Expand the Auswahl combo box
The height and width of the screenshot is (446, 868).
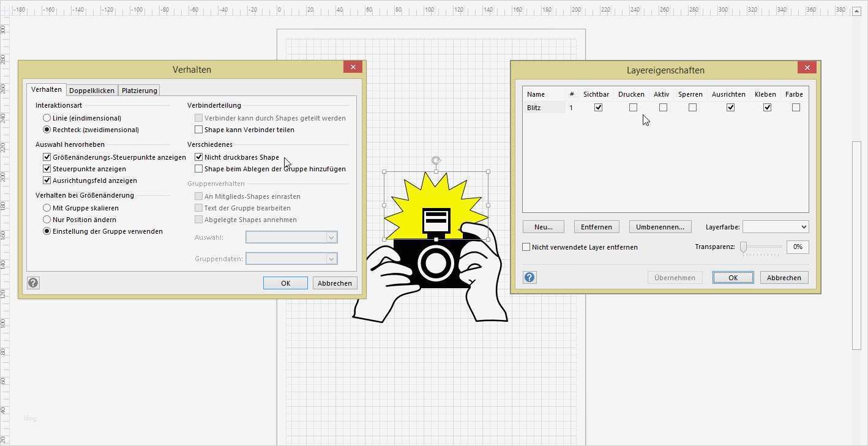pyautogui.click(x=331, y=237)
